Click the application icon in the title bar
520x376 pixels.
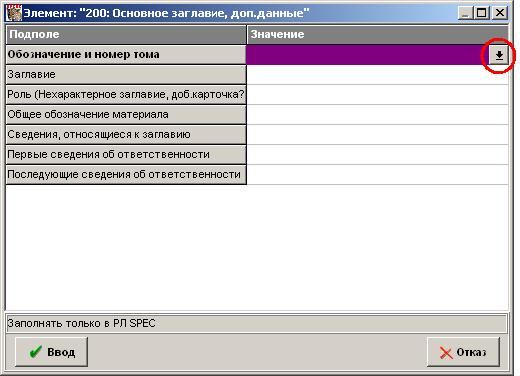pyautogui.click(x=14, y=13)
